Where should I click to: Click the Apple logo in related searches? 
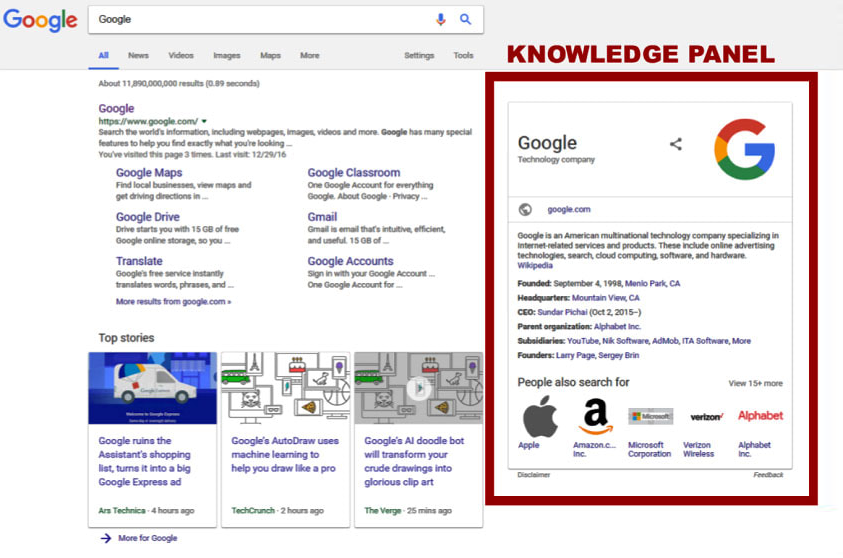pos(540,415)
